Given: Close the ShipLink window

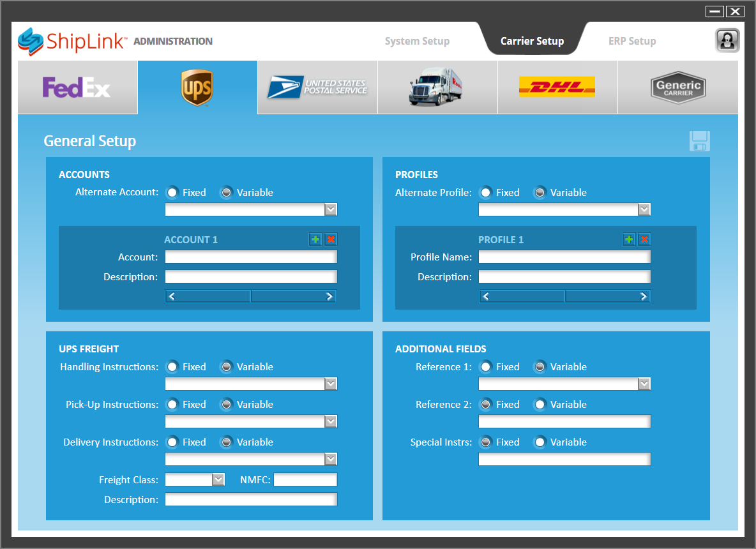Looking at the screenshot, I should (x=736, y=11).
